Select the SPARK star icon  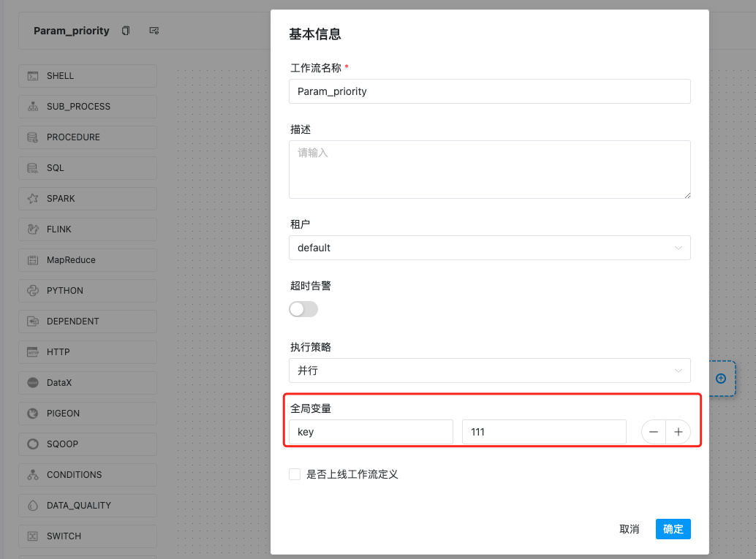coord(33,199)
